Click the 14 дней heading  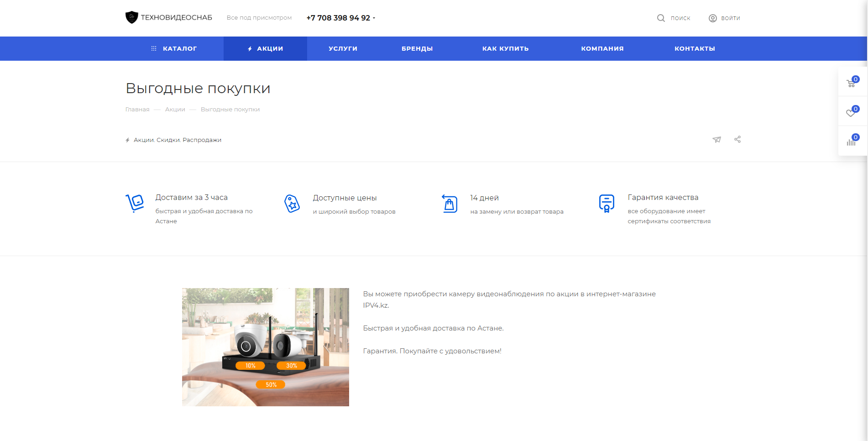tap(484, 198)
